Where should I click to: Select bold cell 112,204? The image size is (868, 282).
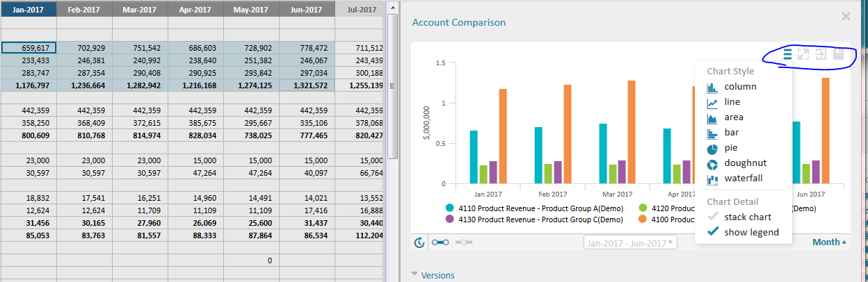point(360,235)
